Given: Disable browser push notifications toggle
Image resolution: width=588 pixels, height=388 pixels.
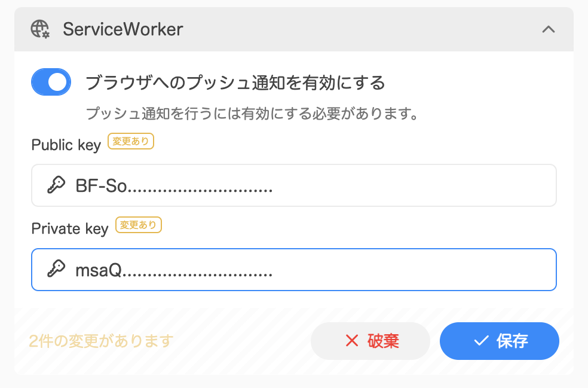Looking at the screenshot, I should (51, 82).
